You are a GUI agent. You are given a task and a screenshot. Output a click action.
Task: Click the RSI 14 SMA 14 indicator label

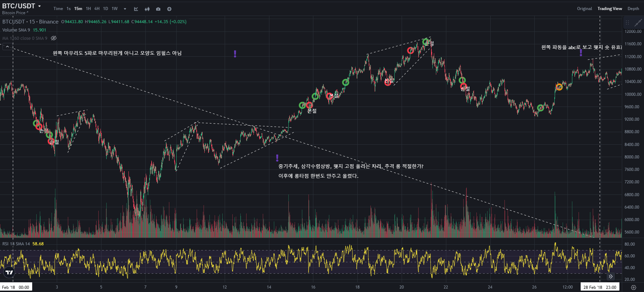(x=16, y=244)
